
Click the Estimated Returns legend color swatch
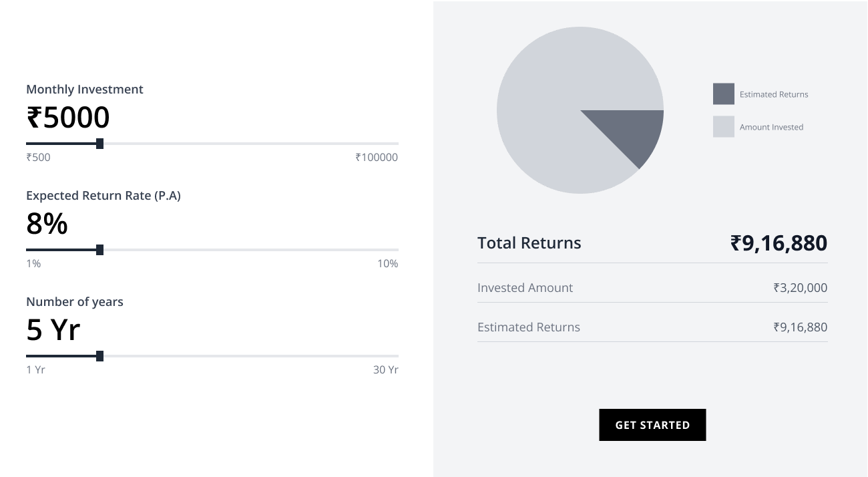coord(723,94)
